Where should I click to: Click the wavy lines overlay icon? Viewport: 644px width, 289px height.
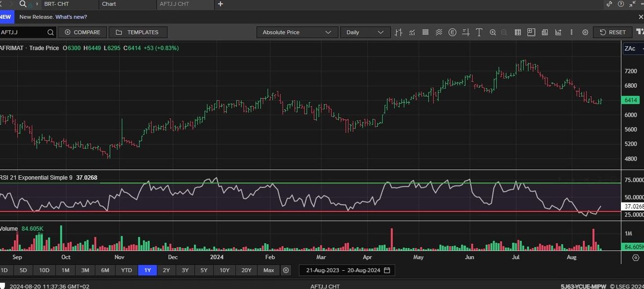coord(439,32)
